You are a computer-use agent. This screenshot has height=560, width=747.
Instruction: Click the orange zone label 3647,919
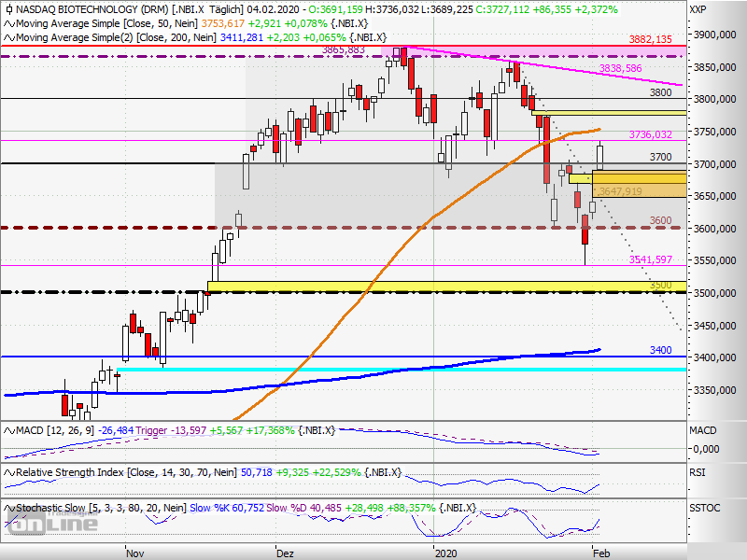click(620, 191)
